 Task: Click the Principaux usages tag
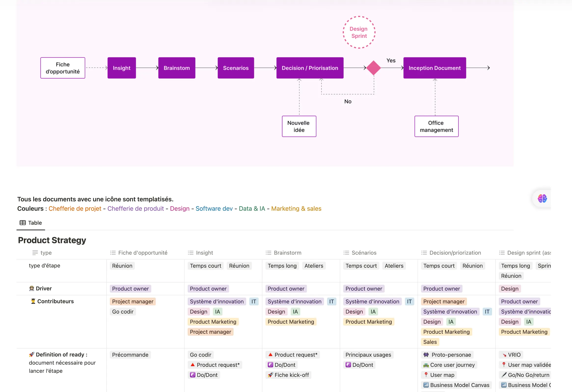pos(368,355)
